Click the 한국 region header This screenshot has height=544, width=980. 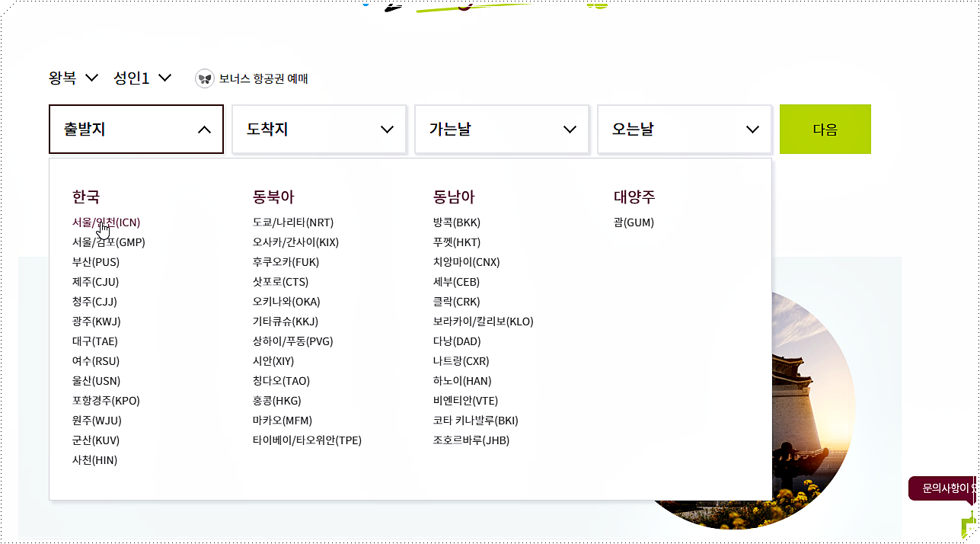point(85,196)
